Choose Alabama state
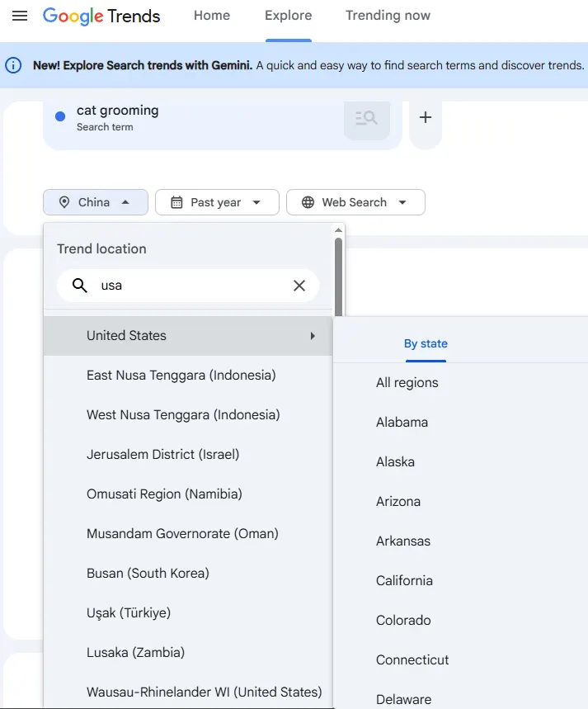Viewport: 588px width, 709px height. click(460, 423)
